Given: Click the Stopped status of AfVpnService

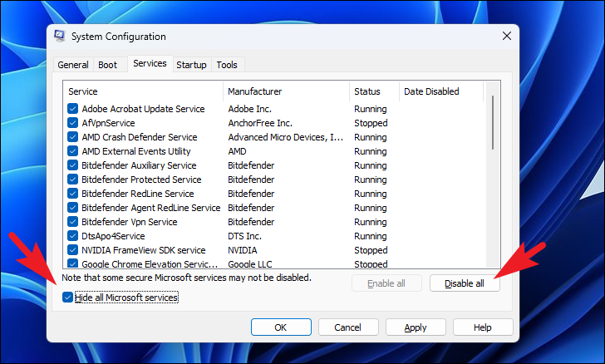Looking at the screenshot, I should pyautogui.click(x=371, y=123).
